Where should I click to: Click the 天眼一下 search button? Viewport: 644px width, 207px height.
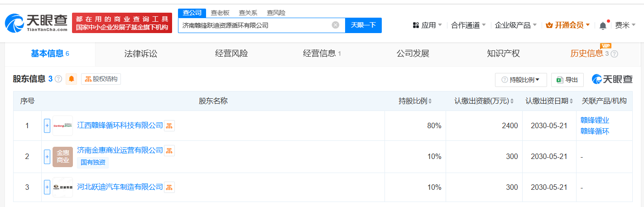point(363,25)
